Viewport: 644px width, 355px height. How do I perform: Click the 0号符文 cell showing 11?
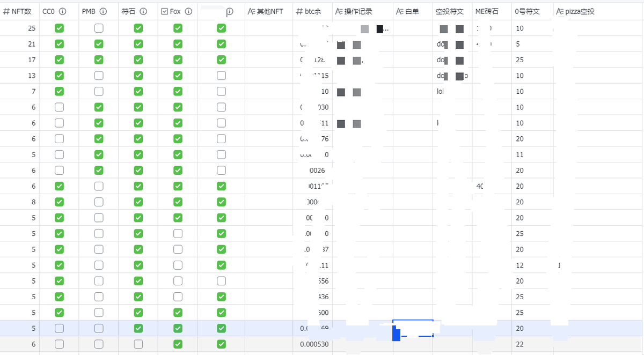[533, 154]
